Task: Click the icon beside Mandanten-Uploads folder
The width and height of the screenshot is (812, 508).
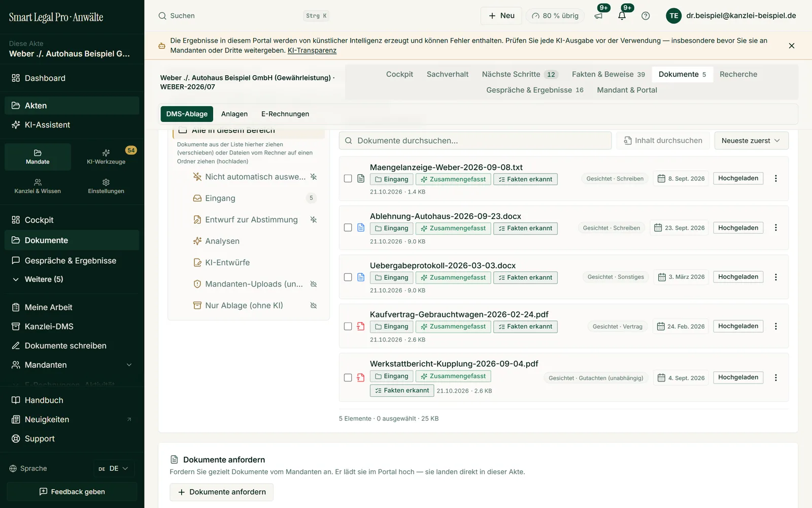Action: (x=314, y=284)
